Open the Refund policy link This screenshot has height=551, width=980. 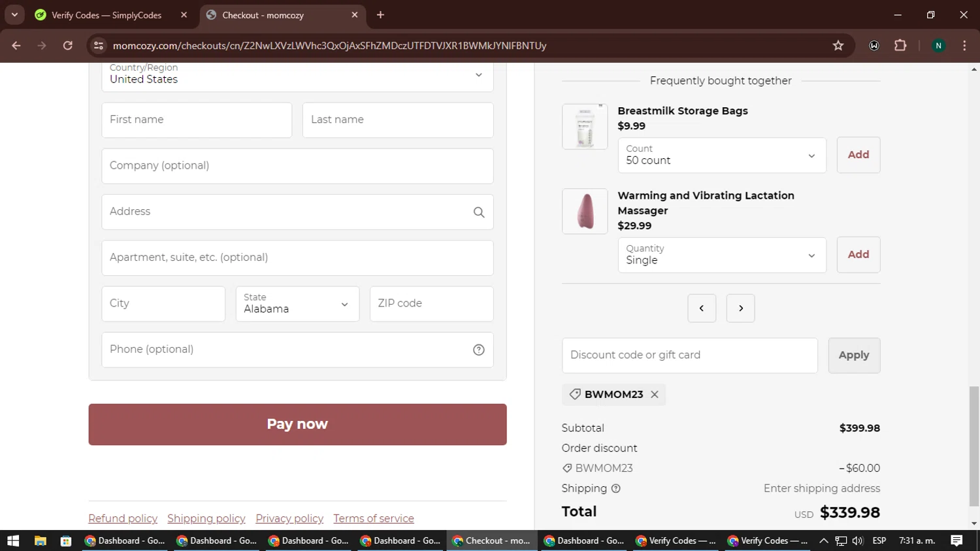(123, 518)
